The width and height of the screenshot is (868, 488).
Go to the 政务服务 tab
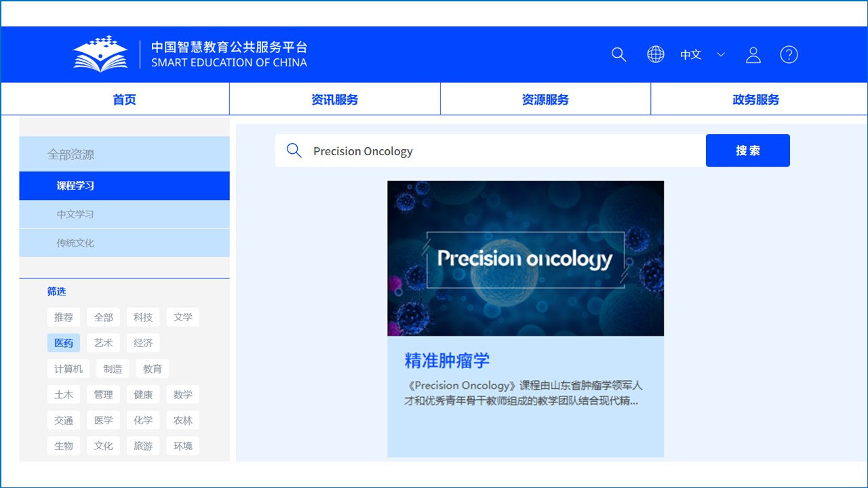point(755,100)
